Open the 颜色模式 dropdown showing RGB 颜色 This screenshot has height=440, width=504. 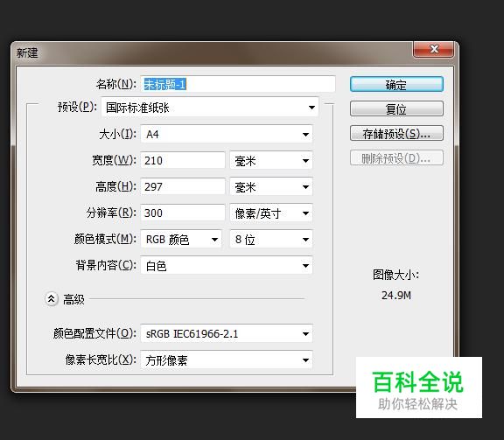click(x=181, y=239)
